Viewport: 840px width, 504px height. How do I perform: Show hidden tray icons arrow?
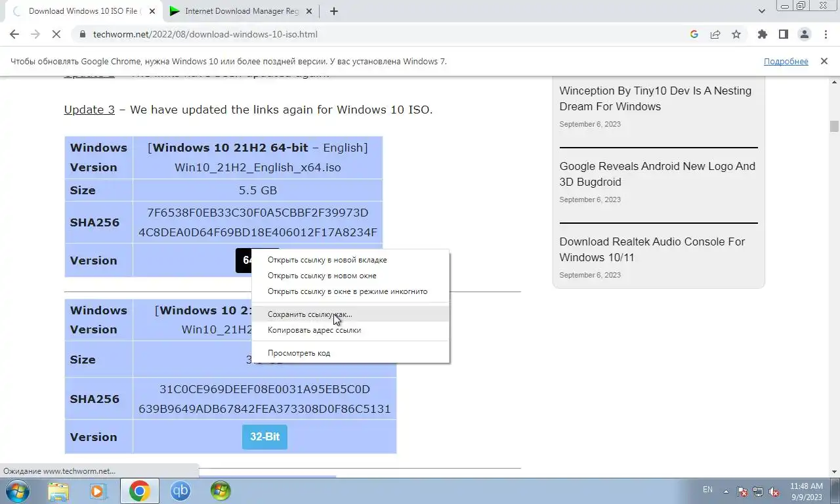coord(726,491)
